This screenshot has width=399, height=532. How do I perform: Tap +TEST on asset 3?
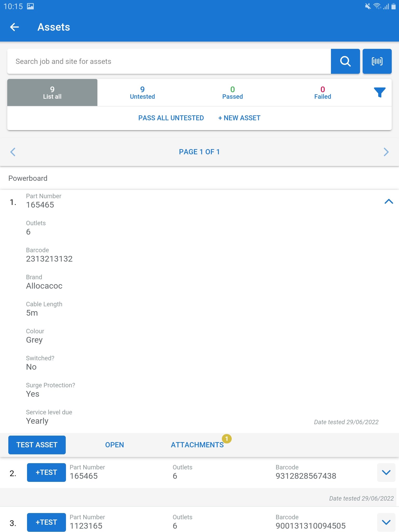coord(46,522)
